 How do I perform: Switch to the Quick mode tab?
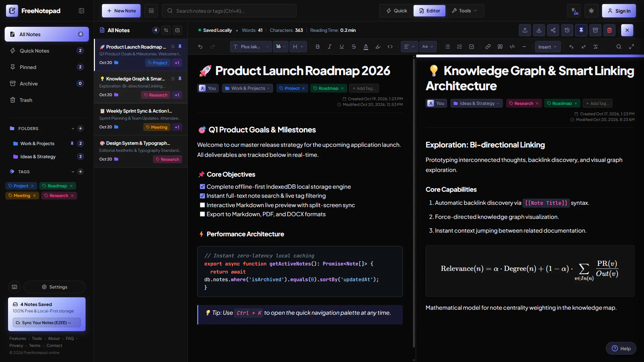(396, 11)
